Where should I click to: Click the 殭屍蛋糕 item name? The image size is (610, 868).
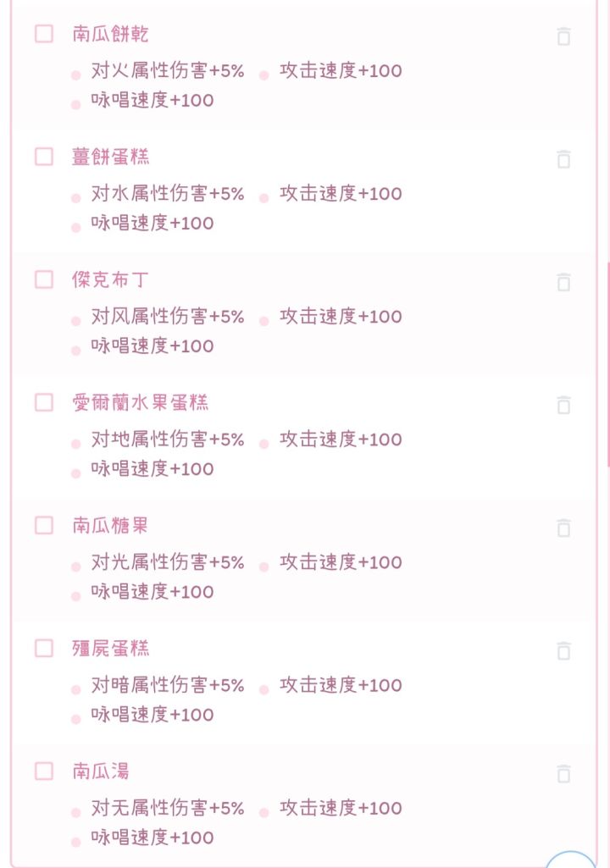[x=111, y=648]
